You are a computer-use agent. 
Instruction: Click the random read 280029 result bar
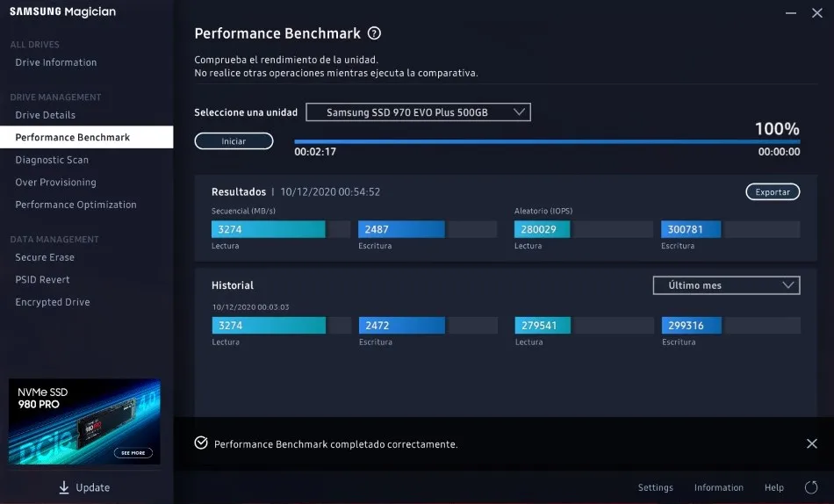(x=584, y=229)
